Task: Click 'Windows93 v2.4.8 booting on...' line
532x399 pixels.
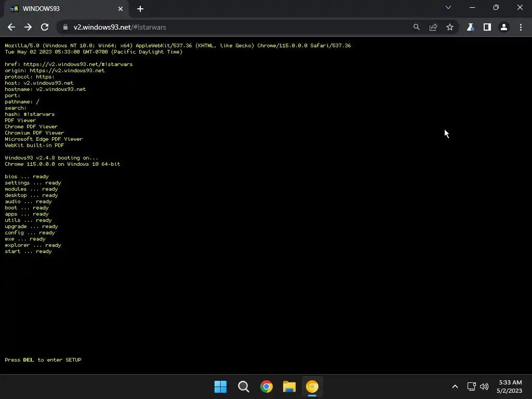Action: [x=51, y=158]
